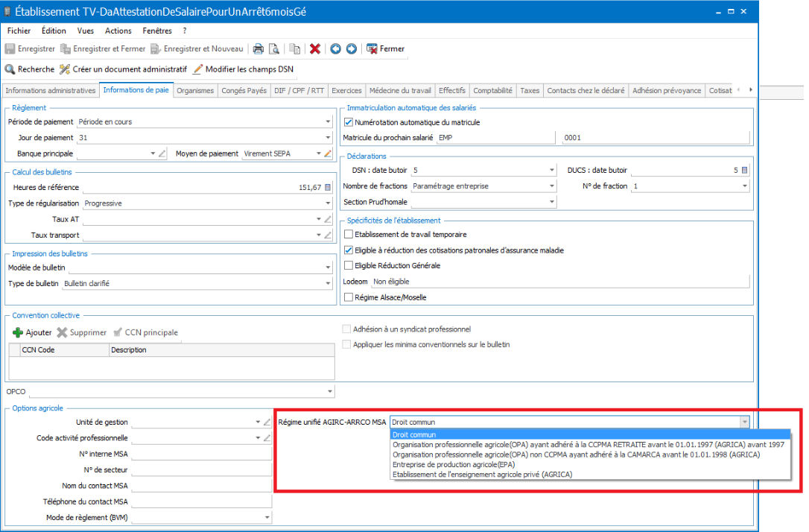
Task: Check Appliquer les minima conventionnels sur le bulletin
Action: tap(346, 345)
